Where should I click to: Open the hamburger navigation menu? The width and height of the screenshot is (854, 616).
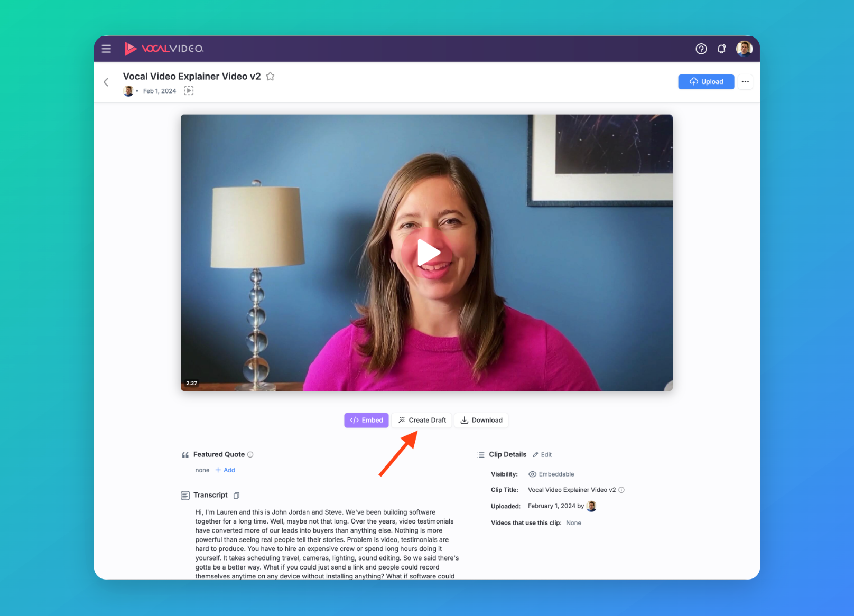[106, 49]
